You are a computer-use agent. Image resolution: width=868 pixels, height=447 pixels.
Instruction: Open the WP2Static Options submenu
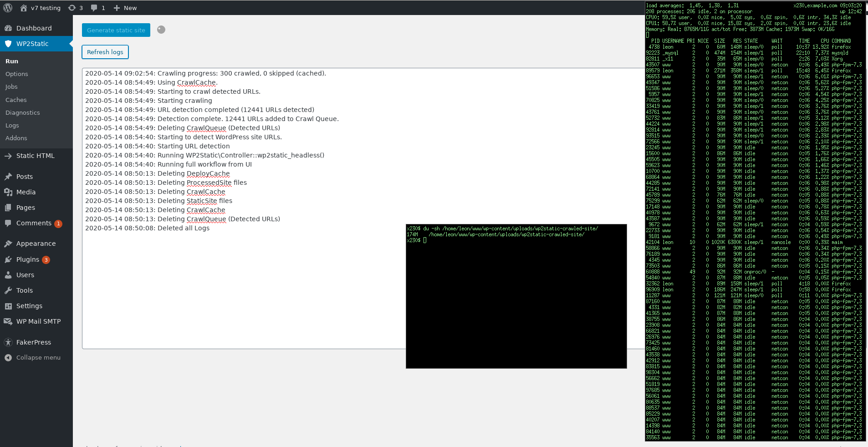click(x=17, y=74)
